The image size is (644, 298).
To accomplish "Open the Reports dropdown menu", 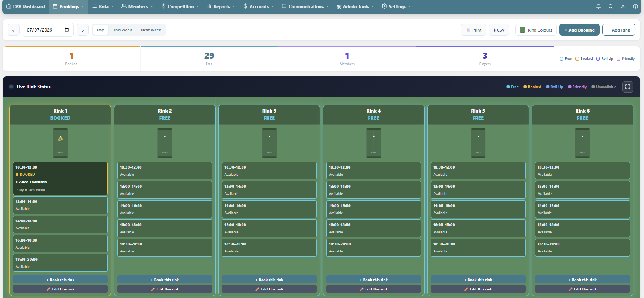I will (x=221, y=7).
